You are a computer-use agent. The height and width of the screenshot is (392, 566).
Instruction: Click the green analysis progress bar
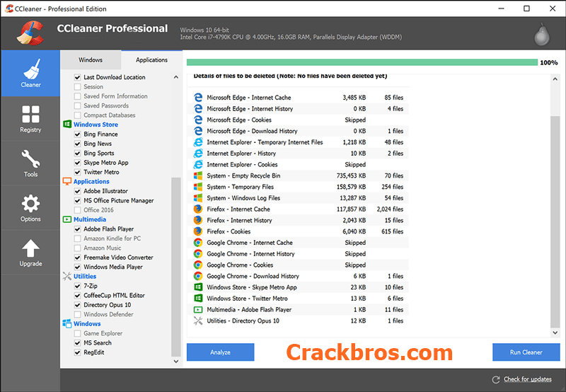point(362,62)
